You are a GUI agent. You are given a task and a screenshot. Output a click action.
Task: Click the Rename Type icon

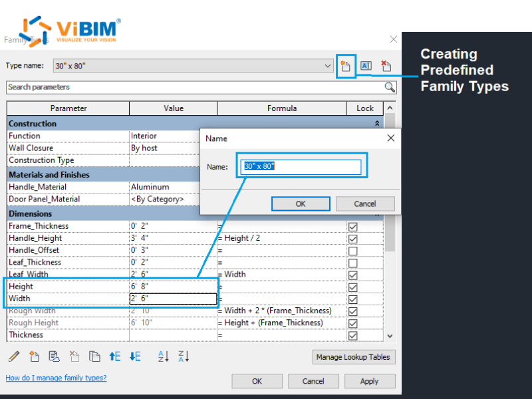366,66
